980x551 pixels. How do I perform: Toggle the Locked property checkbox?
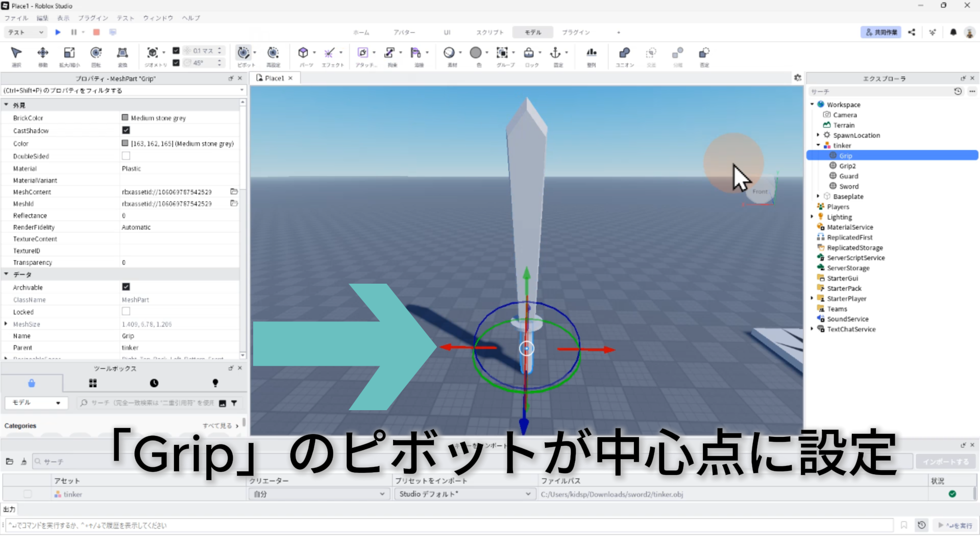point(126,311)
